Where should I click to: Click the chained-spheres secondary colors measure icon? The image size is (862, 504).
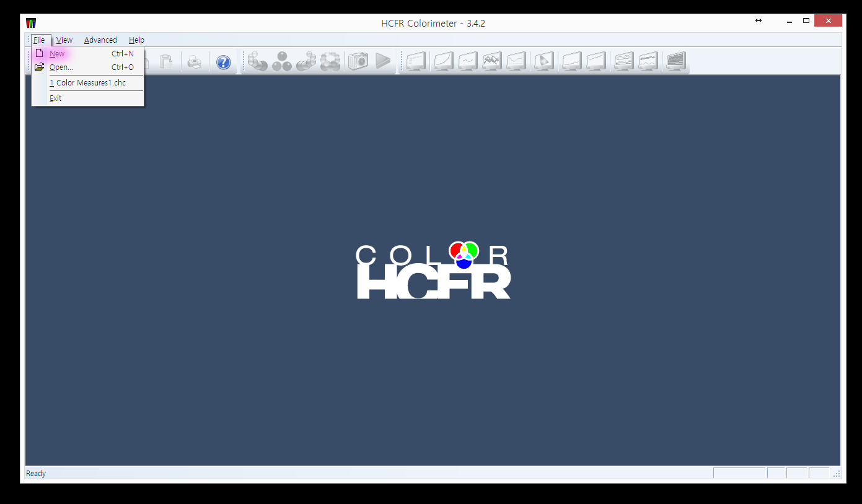pyautogui.click(x=306, y=61)
